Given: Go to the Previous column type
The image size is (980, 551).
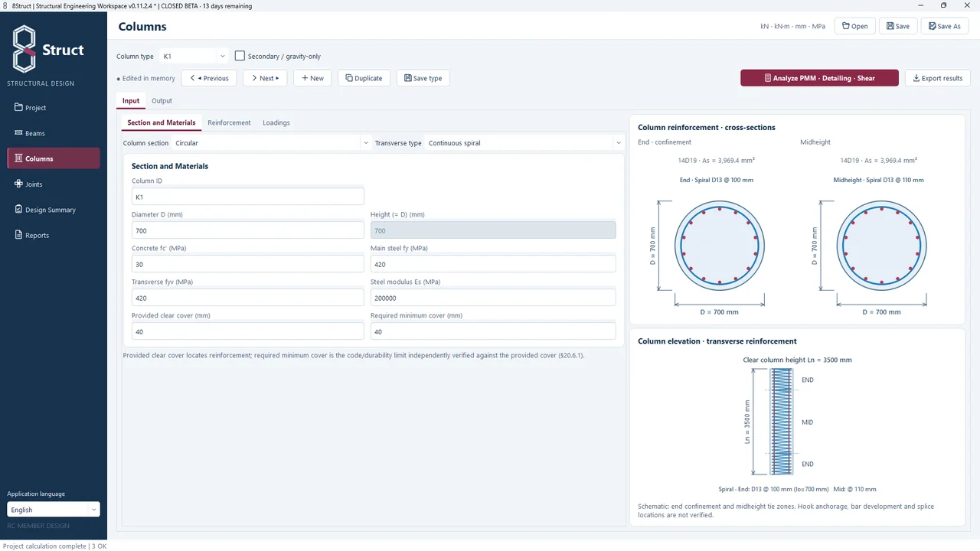Looking at the screenshot, I should coord(209,78).
